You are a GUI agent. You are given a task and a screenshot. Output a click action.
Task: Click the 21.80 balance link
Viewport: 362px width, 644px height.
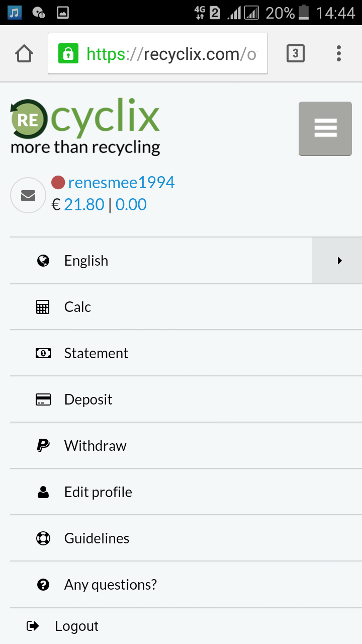(x=84, y=205)
